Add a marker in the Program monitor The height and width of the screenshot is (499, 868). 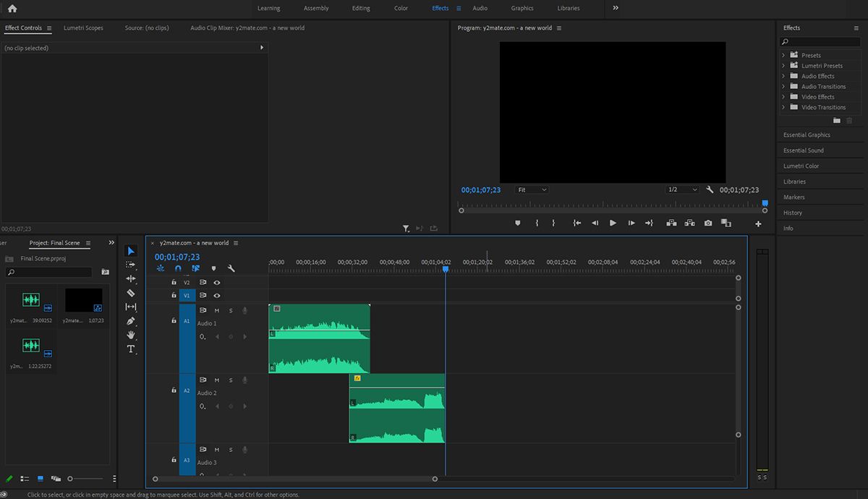(518, 223)
